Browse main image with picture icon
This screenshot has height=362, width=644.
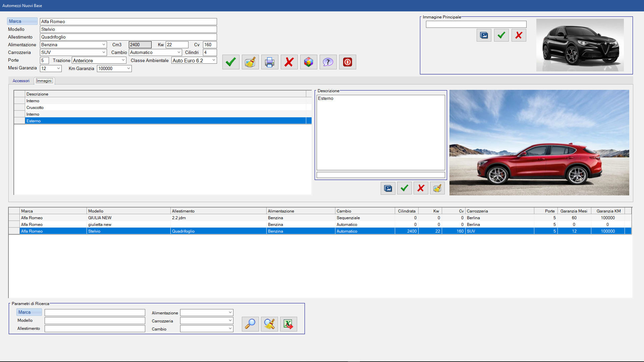[484, 35]
